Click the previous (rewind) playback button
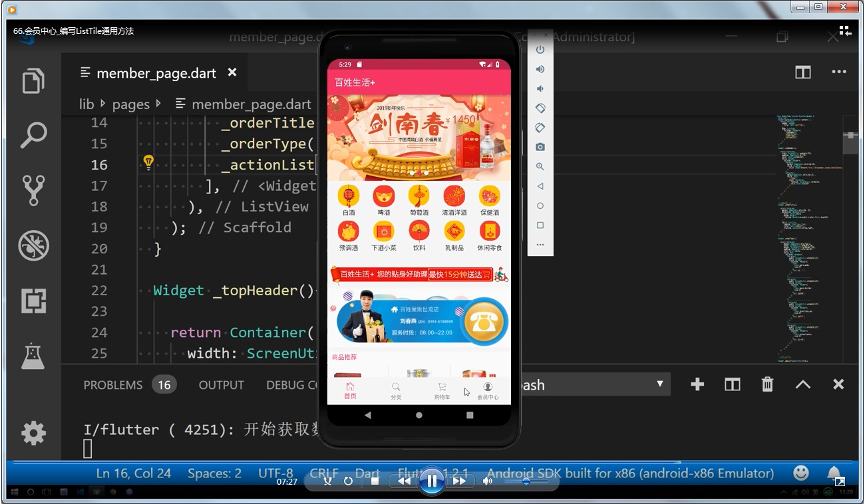The image size is (865, 504). (x=404, y=481)
